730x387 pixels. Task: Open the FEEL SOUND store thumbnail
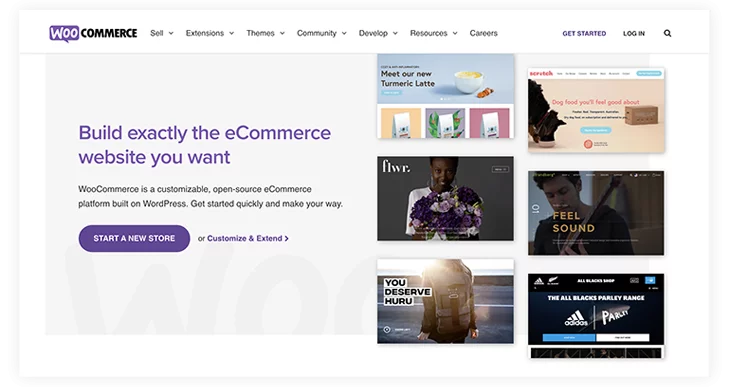tap(596, 213)
